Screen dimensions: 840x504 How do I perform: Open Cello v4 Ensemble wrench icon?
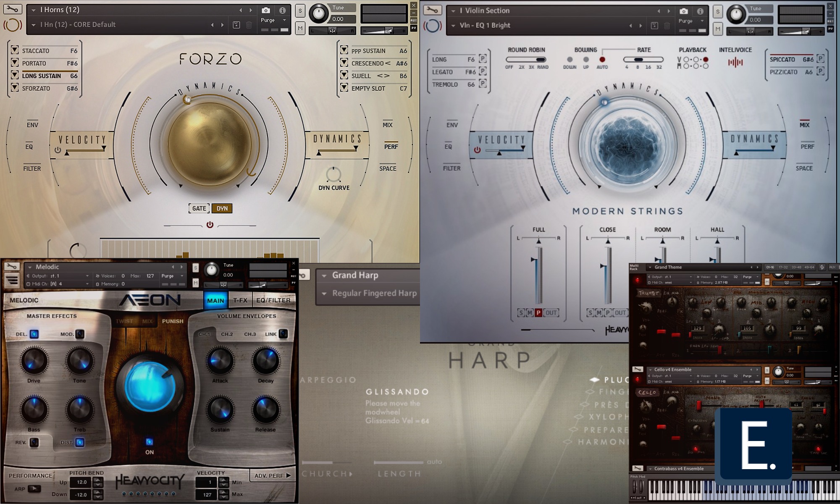pos(637,370)
